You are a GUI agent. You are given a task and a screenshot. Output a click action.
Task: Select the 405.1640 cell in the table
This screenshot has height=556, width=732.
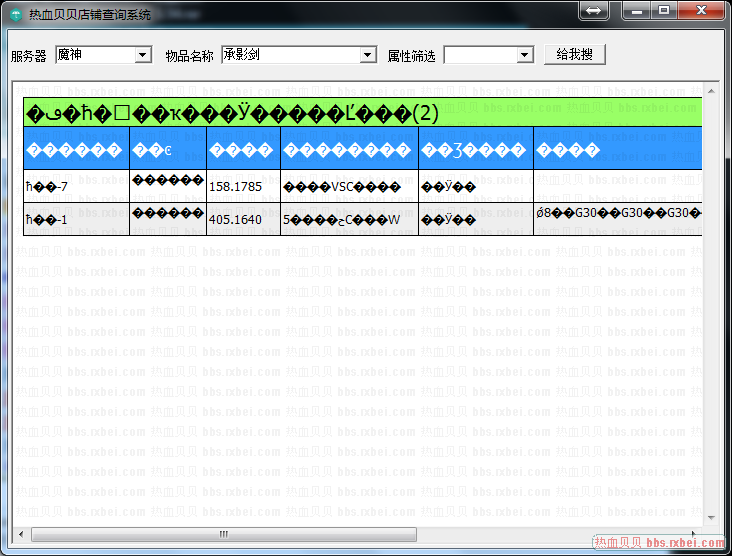click(x=243, y=219)
